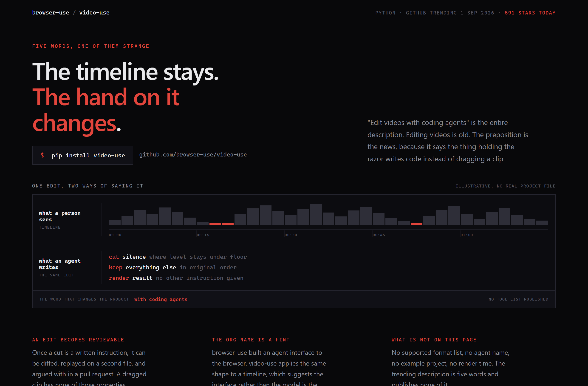This screenshot has height=386, width=588.
Task: Click the 00:45 timeline marker
Action: 379,235
